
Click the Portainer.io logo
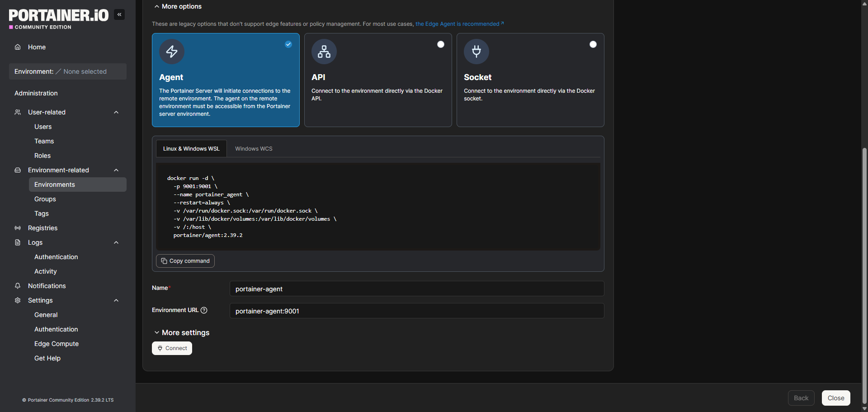coord(59,19)
